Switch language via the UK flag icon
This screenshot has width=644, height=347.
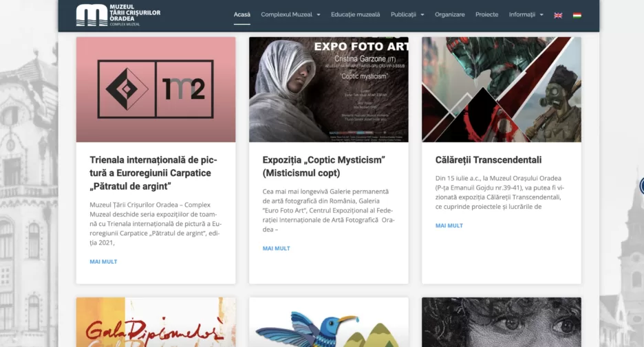tap(558, 15)
